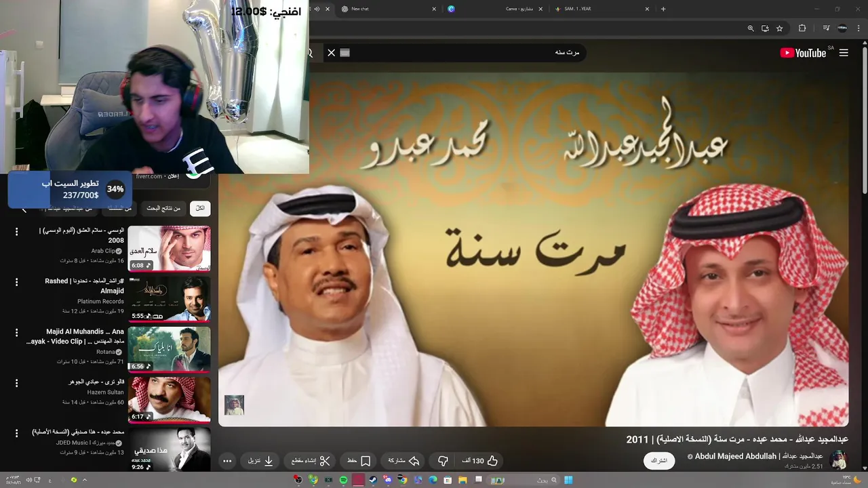868x488 pixels.
Task: Play the هذا صديقي thumbnail 9:26
Action: 169,449
